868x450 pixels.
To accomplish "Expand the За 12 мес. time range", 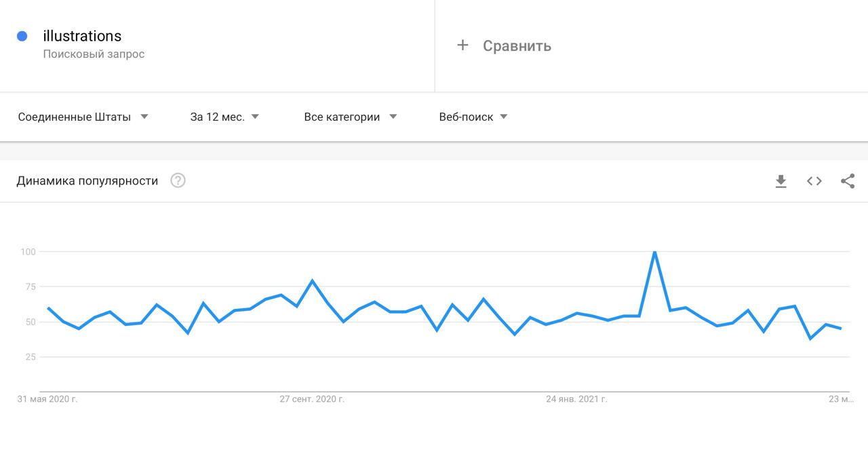I will pyautogui.click(x=224, y=117).
